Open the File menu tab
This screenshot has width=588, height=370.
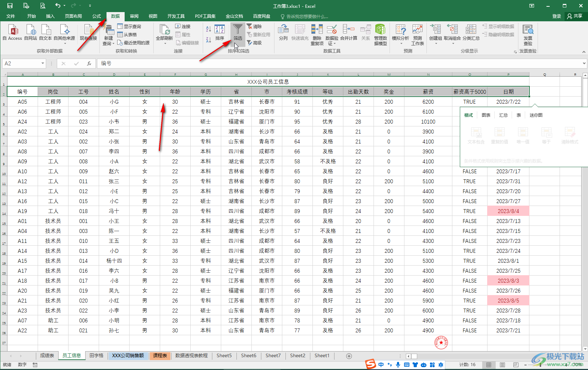[11, 16]
